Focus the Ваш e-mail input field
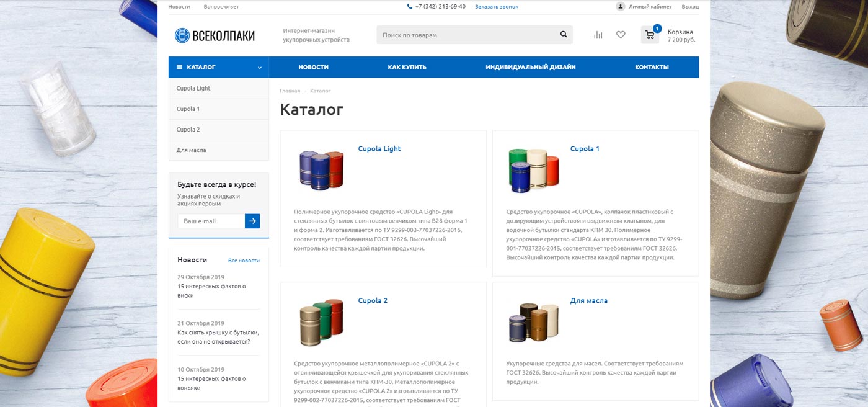 pyautogui.click(x=211, y=221)
